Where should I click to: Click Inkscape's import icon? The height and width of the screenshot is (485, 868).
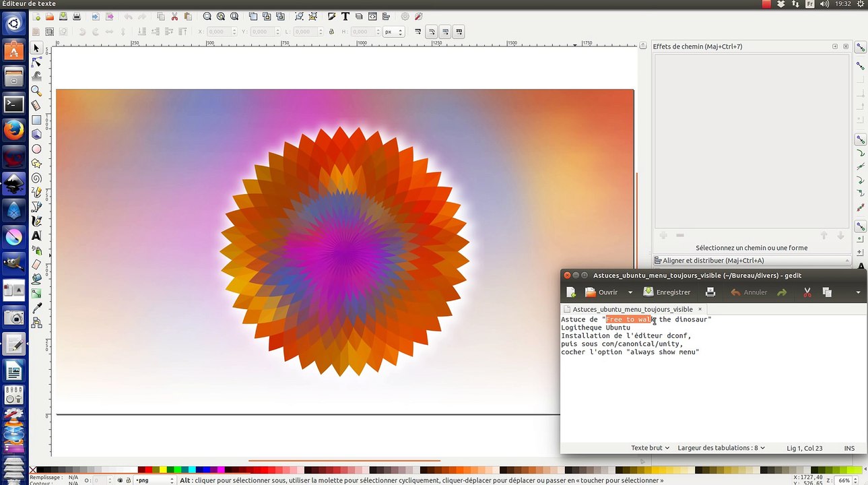(x=96, y=16)
